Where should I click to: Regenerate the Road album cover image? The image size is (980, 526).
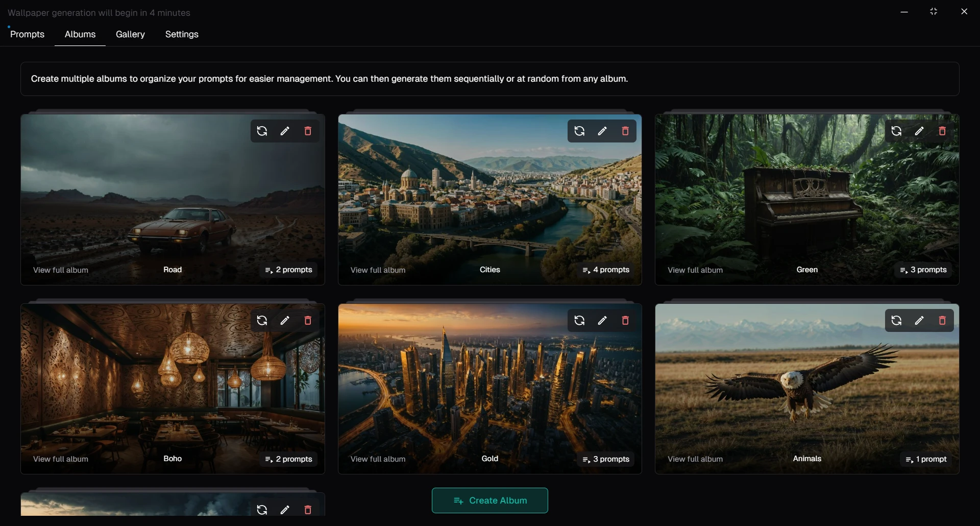pyautogui.click(x=262, y=131)
